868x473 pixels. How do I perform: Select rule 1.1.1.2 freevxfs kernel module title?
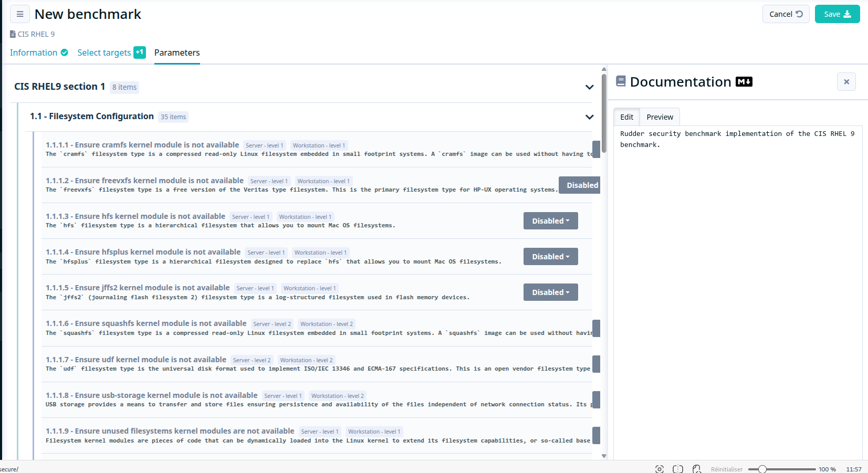[x=144, y=181]
